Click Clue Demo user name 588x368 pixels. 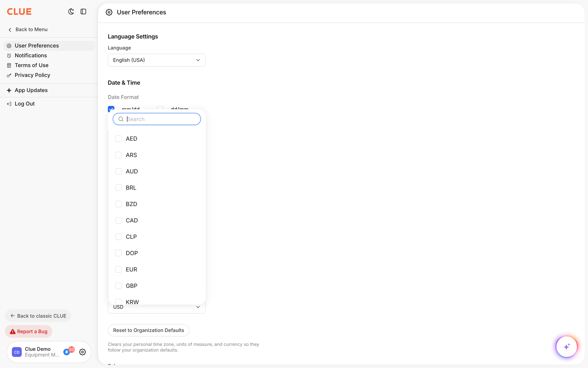pyautogui.click(x=38, y=349)
